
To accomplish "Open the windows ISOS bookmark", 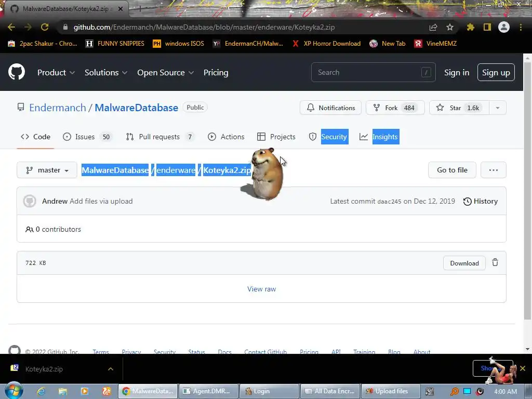I will 179,44.
